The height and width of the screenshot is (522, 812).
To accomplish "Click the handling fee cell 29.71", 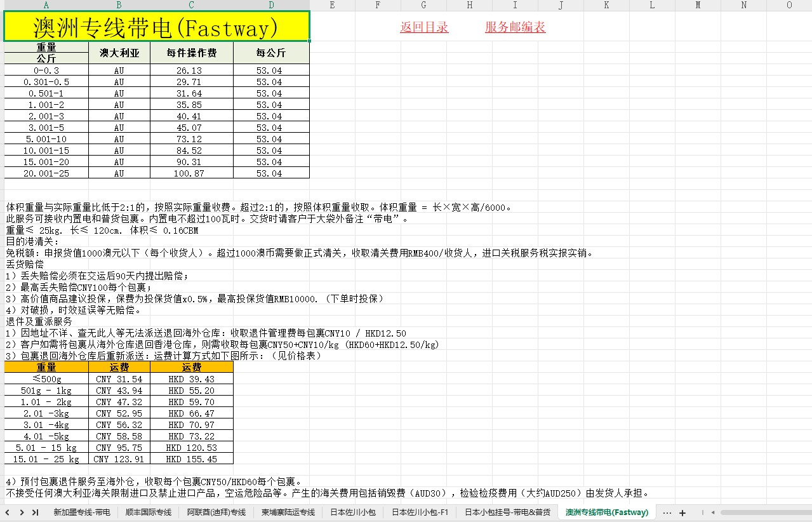I will (x=192, y=82).
